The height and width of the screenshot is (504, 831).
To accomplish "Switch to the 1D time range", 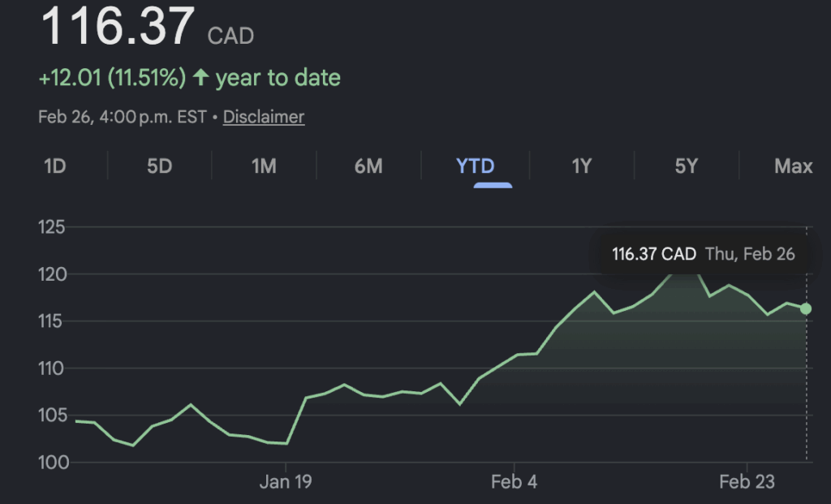I will click(x=54, y=166).
